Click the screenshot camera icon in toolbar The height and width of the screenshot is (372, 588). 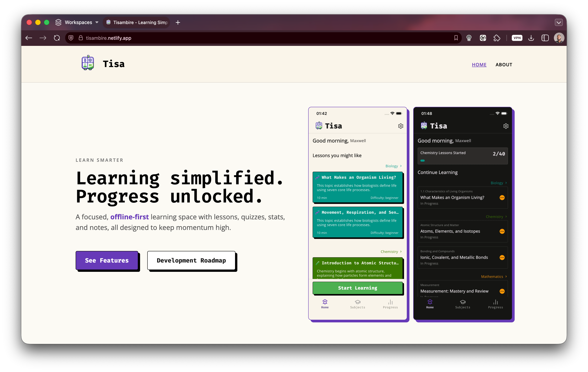coord(483,38)
